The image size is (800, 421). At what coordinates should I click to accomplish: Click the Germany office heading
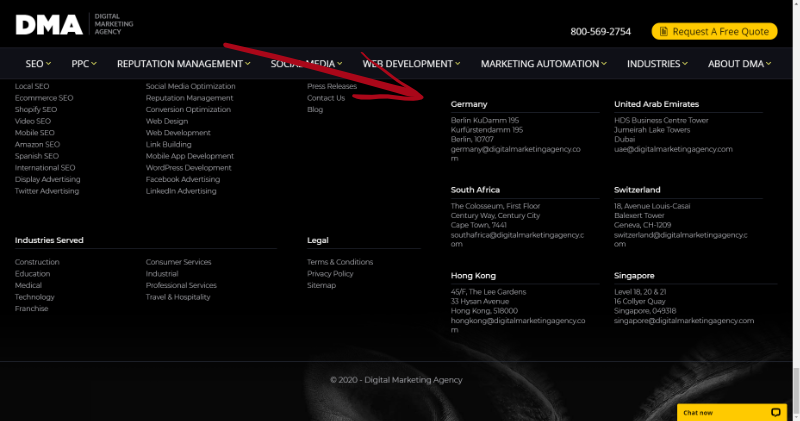pyautogui.click(x=469, y=104)
